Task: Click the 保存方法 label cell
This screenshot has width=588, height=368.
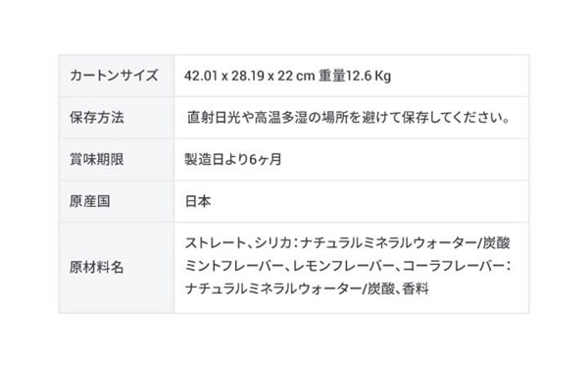Action: 117,118
